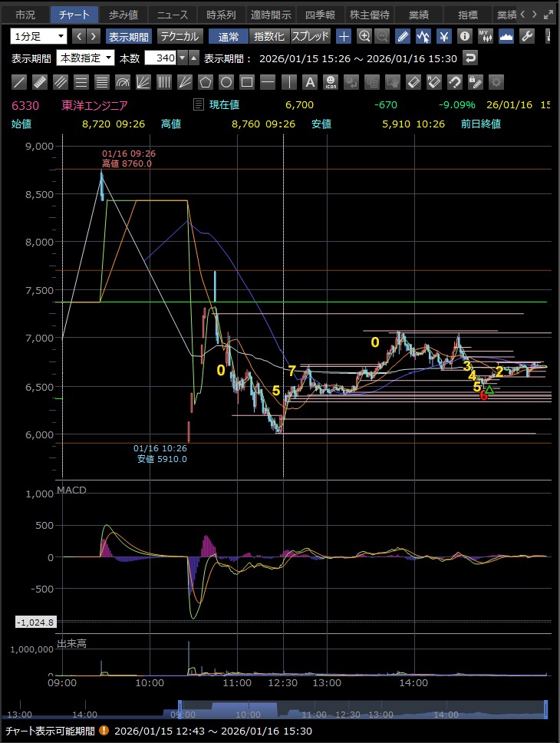560x743 pixels.
Task: Toggle 通常 normal chart mode
Action: (229, 36)
